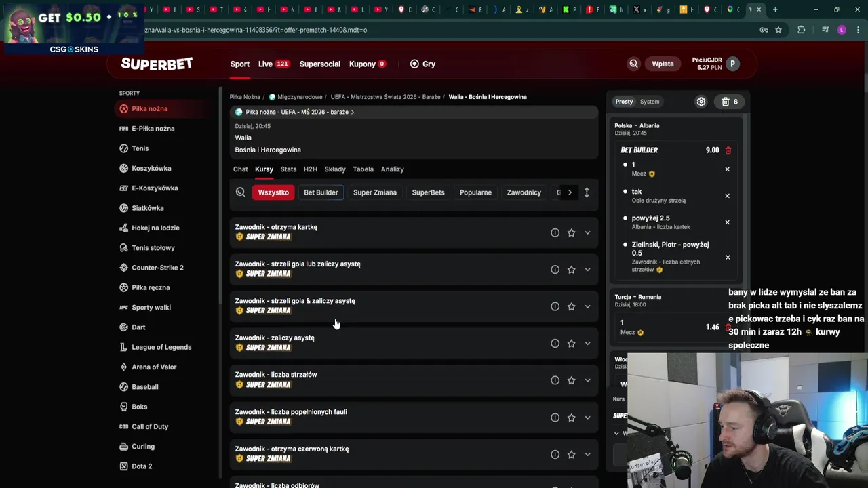Select Wszystko filter chip
The height and width of the screenshot is (488, 868).
click(x=273, y=192)
